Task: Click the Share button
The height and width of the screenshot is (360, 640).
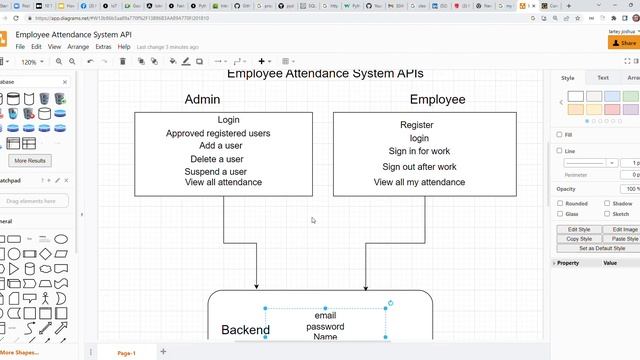Action: [x=624, y=43]
